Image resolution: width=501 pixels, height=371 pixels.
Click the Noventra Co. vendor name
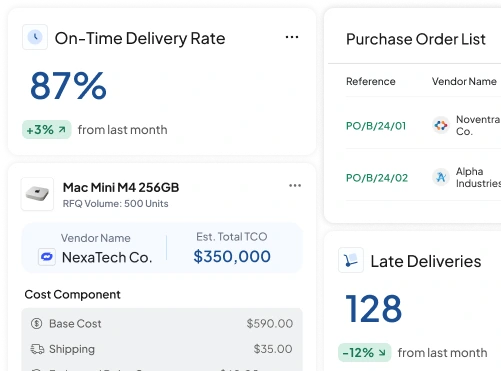tap(478, 125)
